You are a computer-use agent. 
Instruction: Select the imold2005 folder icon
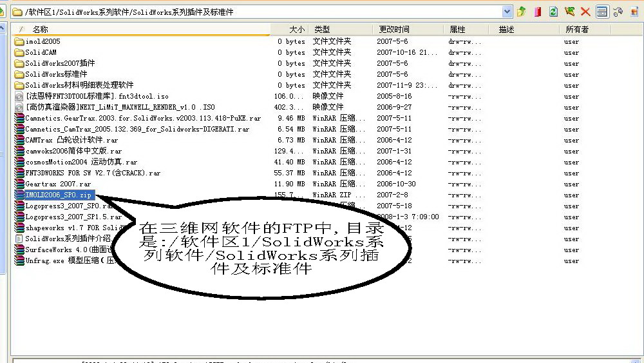pos(19,41)
